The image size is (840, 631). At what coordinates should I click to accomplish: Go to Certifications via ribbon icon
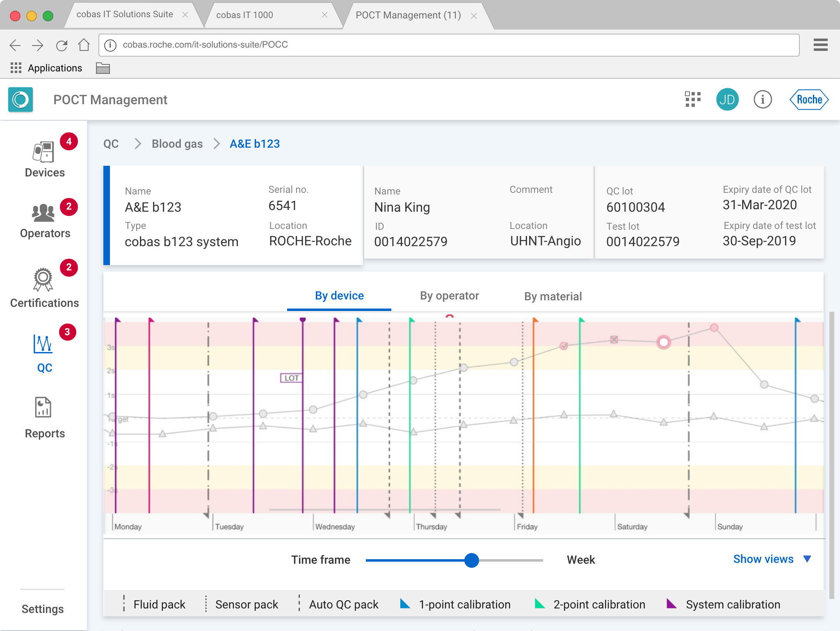pyautogui.click(x=43, y=280)
